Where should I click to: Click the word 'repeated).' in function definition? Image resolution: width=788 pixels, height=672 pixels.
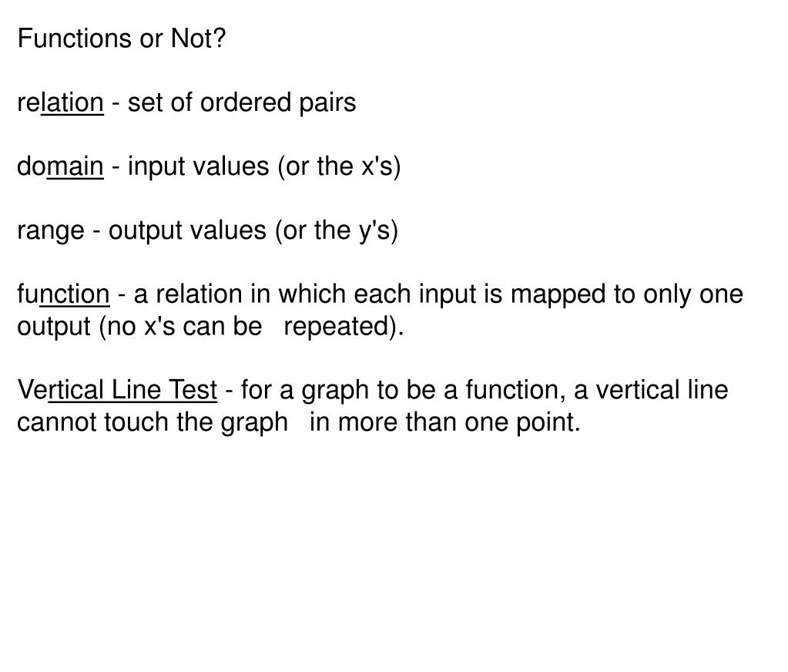(x=344, y=327)
